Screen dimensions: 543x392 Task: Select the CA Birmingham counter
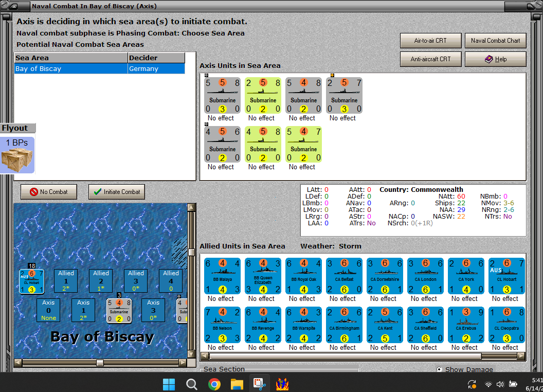point(344,325)
